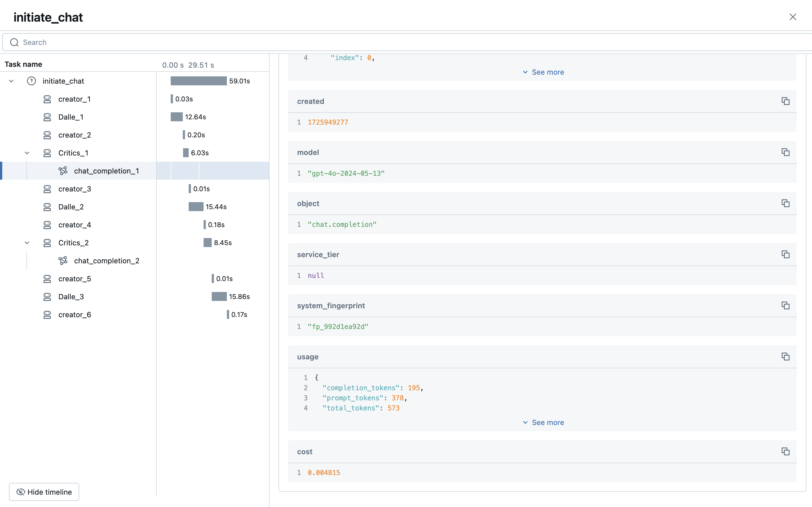812x507 pixels.
Task: Select the creator_3 task row
Action: coord(75,189)
